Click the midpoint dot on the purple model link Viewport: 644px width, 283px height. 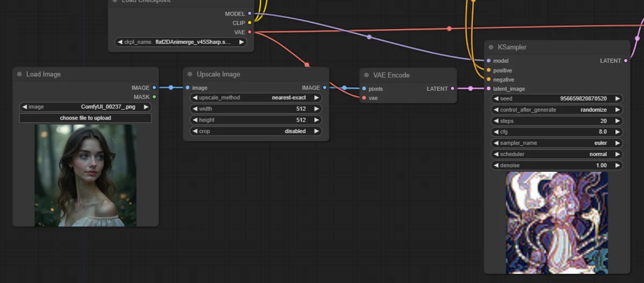point(369,37)
